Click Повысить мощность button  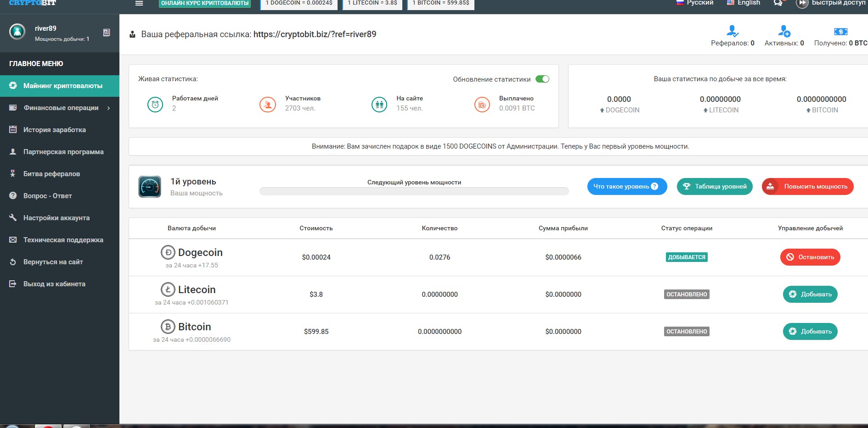[807, 186]
